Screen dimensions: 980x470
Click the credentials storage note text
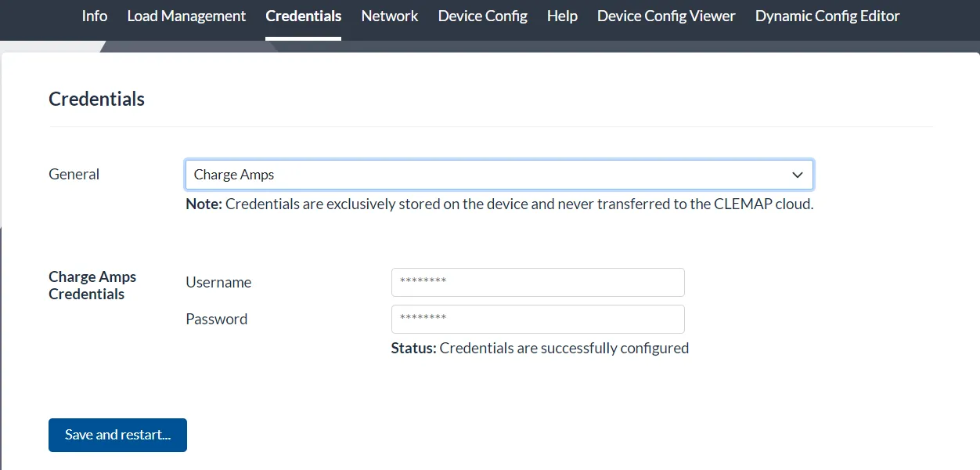point(499,204)
